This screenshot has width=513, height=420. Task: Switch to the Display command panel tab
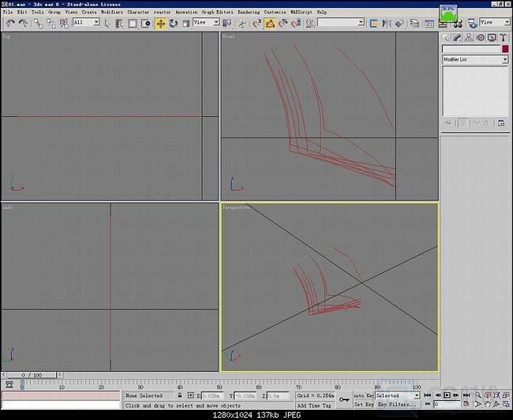pos(492,38)
